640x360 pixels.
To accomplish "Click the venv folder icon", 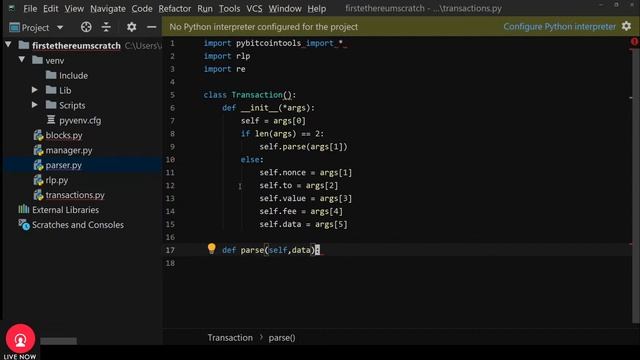I will tap(38, 60).
